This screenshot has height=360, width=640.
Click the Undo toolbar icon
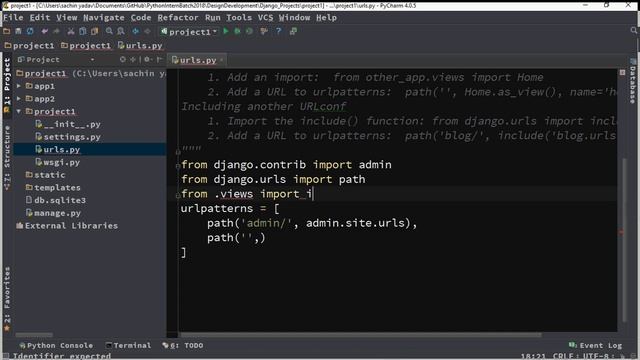tap(44, 31)
